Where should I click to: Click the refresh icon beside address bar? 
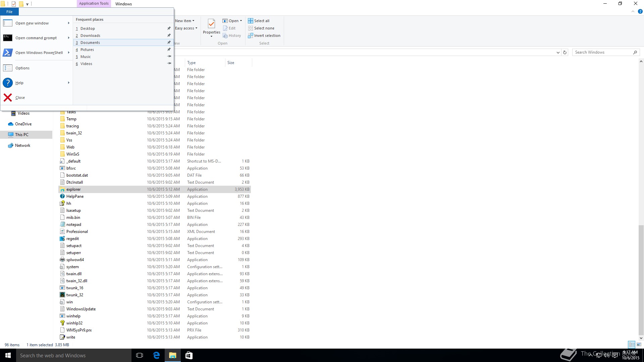click(565, 52)
